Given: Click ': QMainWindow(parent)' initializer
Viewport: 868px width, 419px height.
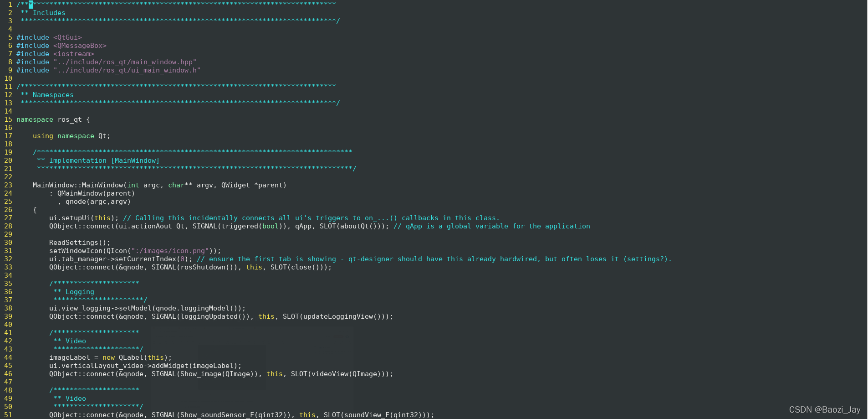Looking at the screenshot, I should pos(92,193).
